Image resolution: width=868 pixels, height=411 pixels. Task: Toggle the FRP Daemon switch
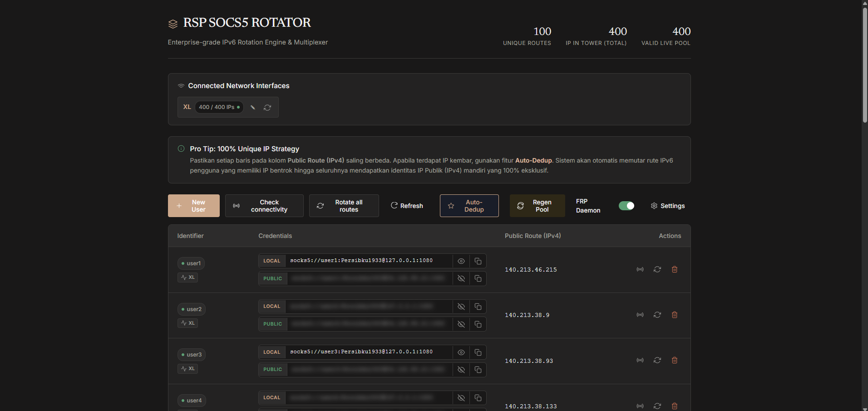[626, 206]
